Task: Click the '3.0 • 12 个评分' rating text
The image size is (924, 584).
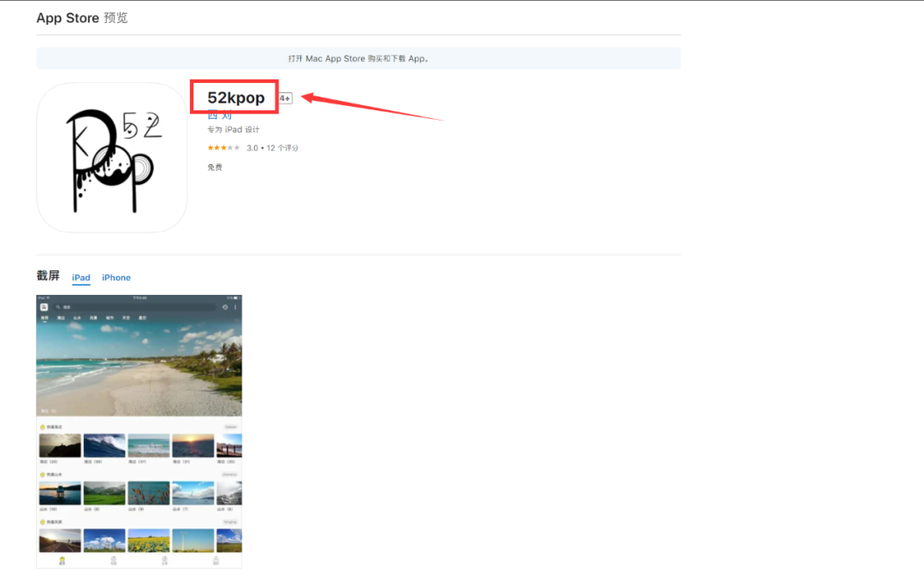Action: click(272, 148)
